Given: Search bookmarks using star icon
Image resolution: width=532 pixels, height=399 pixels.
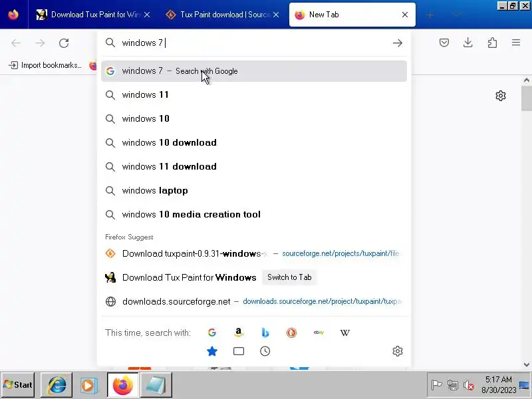Looking at the screenshot, I should (x=212, y=351).
